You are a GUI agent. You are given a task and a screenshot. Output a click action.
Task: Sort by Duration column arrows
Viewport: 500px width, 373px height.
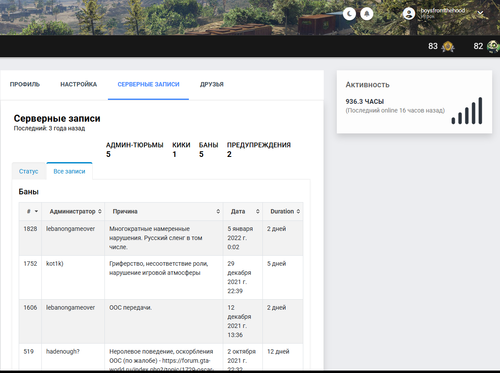coord(298,211)
